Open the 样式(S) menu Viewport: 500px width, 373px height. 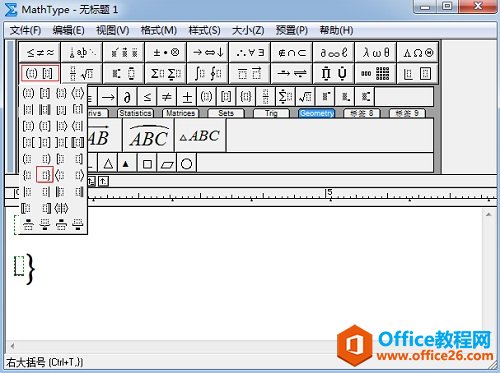click(204, 30)
